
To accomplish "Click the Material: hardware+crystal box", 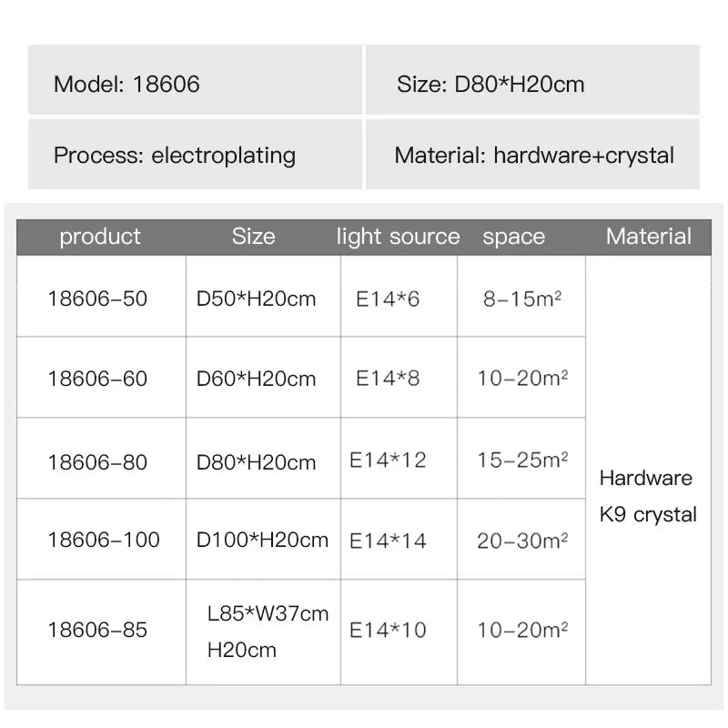I will 532,154.
